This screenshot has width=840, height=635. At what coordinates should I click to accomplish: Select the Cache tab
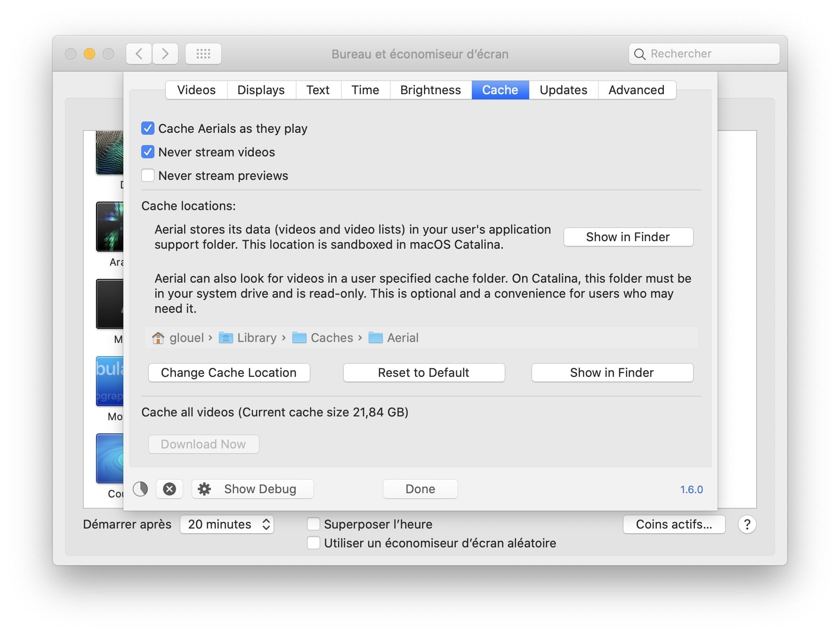501,90
